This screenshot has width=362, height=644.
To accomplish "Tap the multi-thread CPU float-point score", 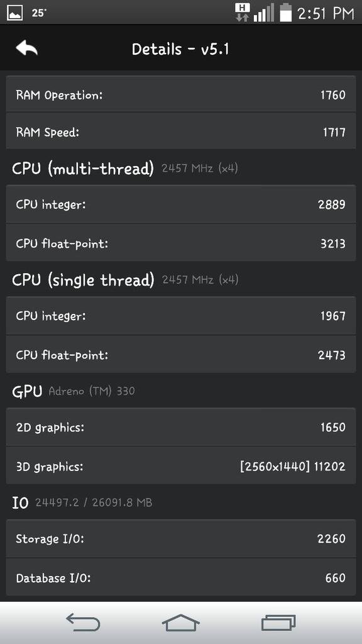I will pyautogui.click(x=181, y=243).
